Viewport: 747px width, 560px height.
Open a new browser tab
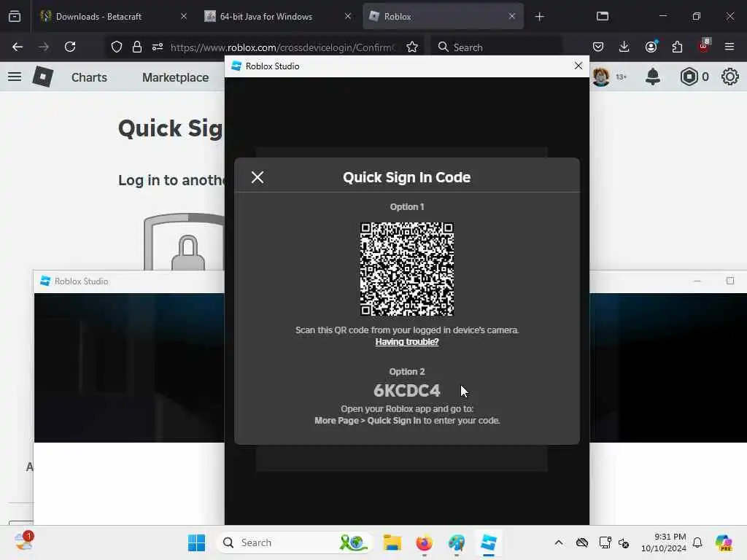(539, 17)
